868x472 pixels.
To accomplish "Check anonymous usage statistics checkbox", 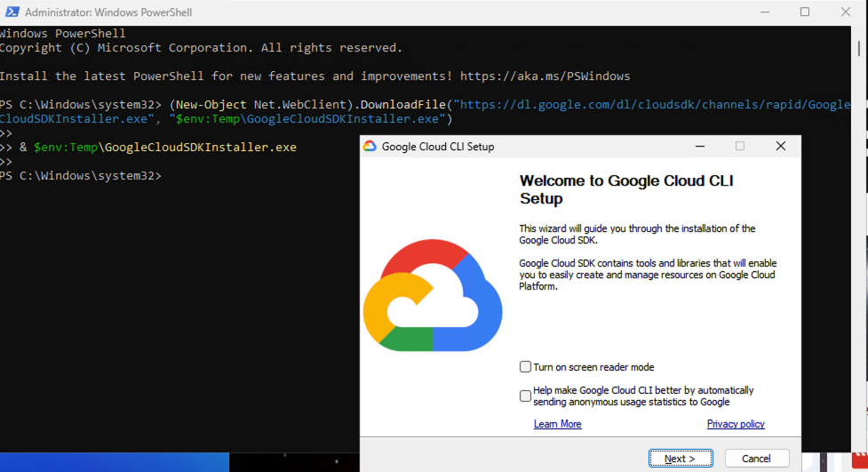I will pyautogui.click(x=525, y=396).
